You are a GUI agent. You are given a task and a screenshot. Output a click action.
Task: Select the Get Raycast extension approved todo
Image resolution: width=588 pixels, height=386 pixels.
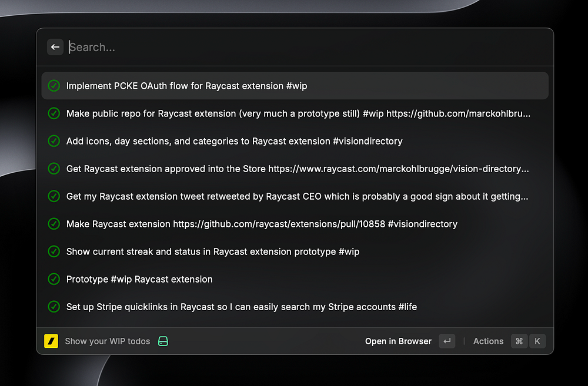pyautogui.click(x=298, y=169)
